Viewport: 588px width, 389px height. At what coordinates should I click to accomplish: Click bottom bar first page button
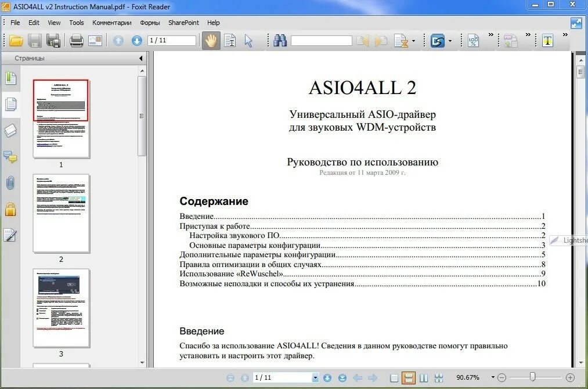(230, 378)
